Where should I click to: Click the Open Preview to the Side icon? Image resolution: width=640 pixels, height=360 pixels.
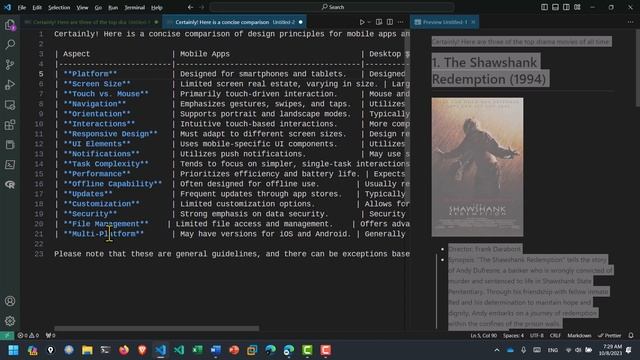pyautogui.click(x=379, y=22)
